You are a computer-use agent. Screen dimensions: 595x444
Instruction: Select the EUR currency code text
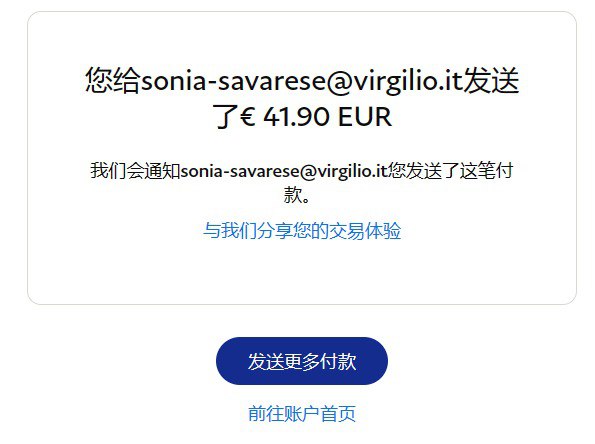tap(364, 116)
